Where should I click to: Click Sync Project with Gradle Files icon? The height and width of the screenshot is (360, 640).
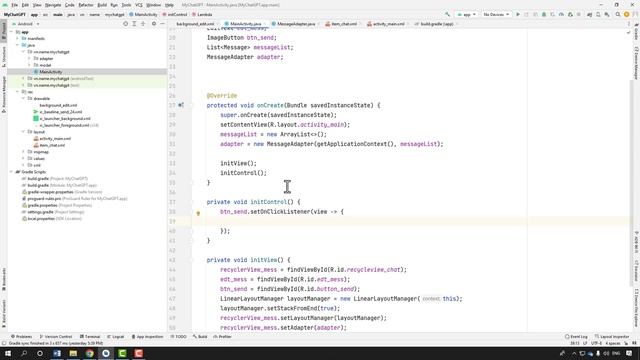pyautogui.click(x=589, y=15)
